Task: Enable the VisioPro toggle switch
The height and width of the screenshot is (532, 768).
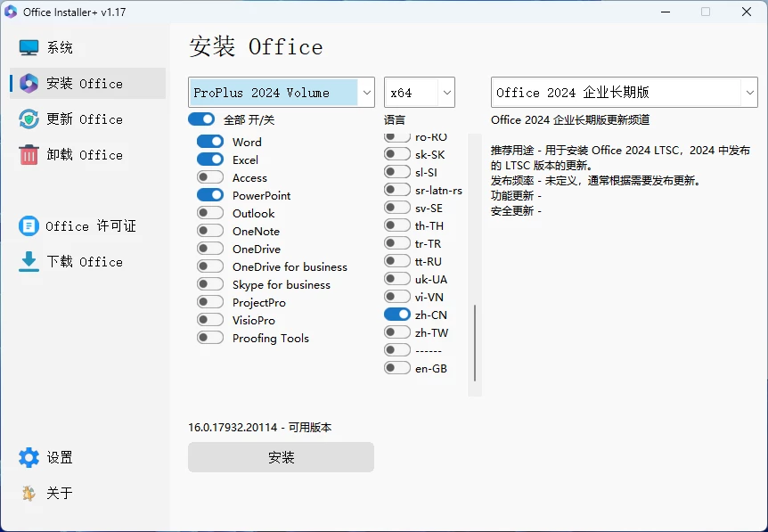Action: (210, 320)
